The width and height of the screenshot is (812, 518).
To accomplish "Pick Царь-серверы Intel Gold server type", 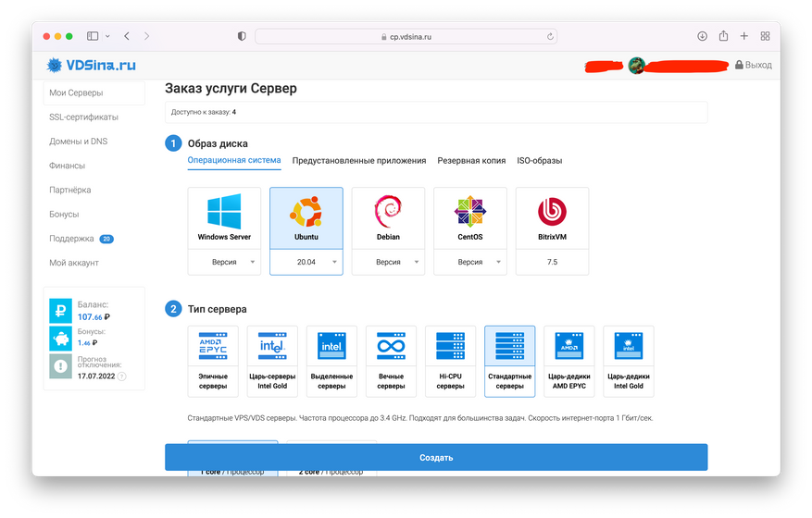I will click(272, 361).
